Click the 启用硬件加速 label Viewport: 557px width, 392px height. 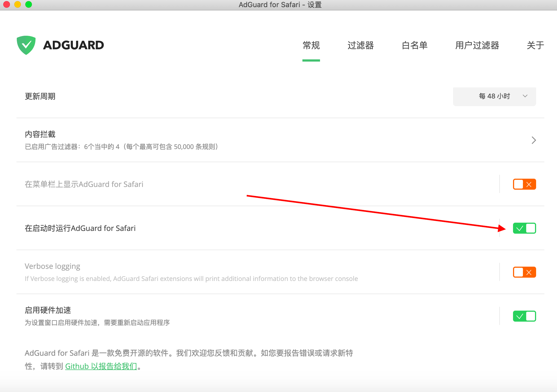(48, 310)
